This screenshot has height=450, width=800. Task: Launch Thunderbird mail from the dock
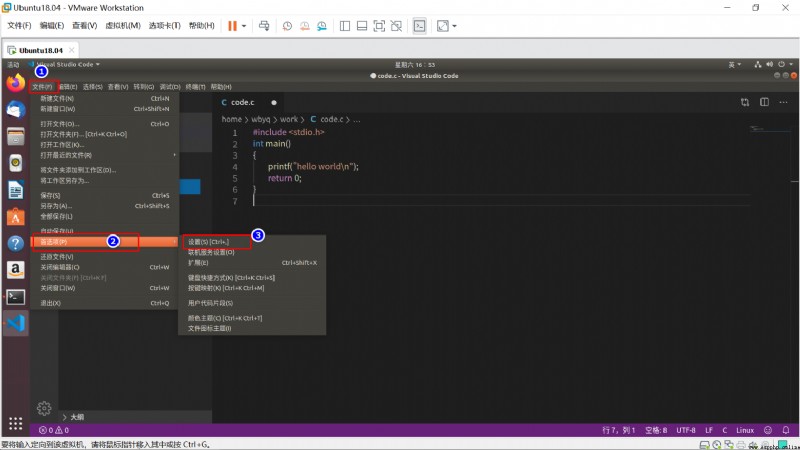click(15, 110)
